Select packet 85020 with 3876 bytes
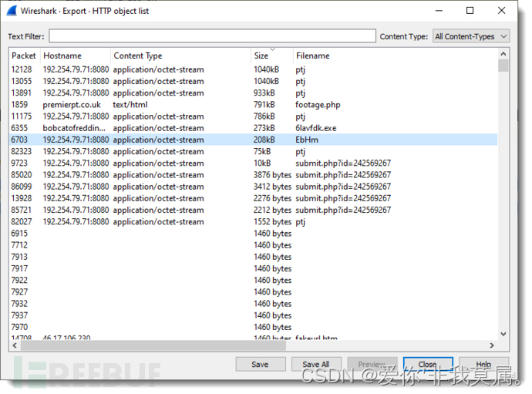532x394 pixels. [253, 175]
